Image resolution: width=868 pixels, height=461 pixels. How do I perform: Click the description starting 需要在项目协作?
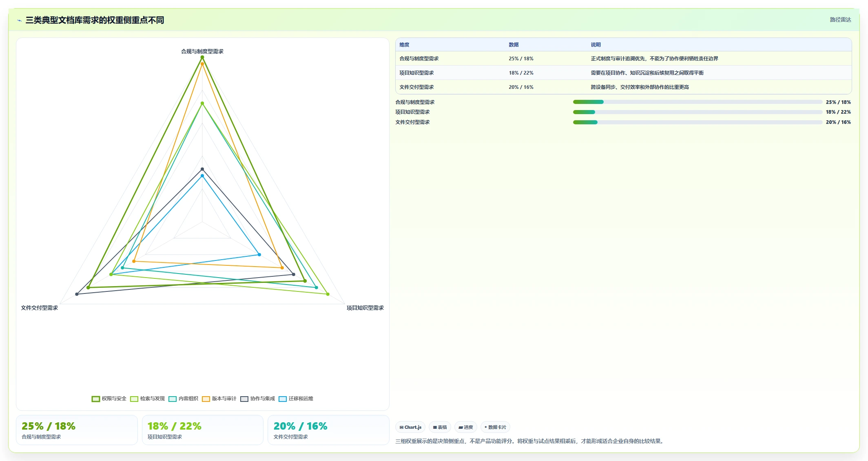point(647,73)
